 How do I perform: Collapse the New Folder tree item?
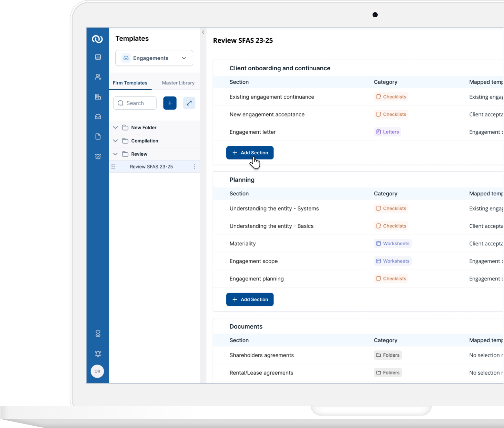tap(115, 128)
